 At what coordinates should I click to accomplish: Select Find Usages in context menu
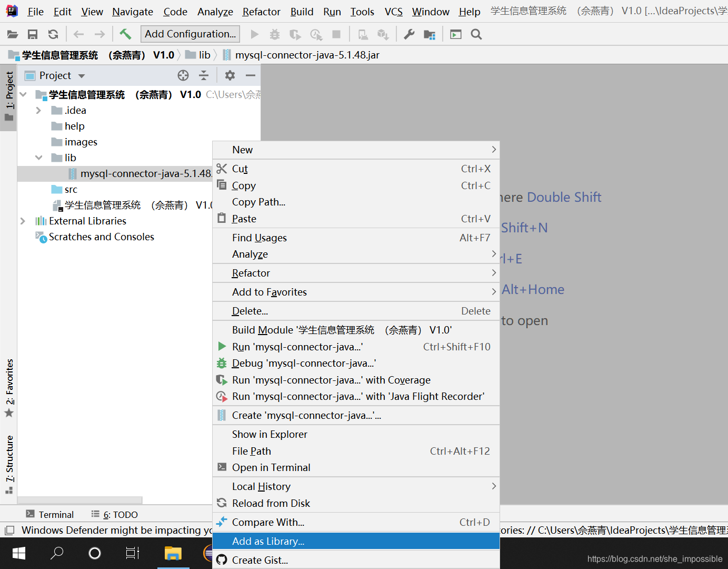click(x=356, y=238)
